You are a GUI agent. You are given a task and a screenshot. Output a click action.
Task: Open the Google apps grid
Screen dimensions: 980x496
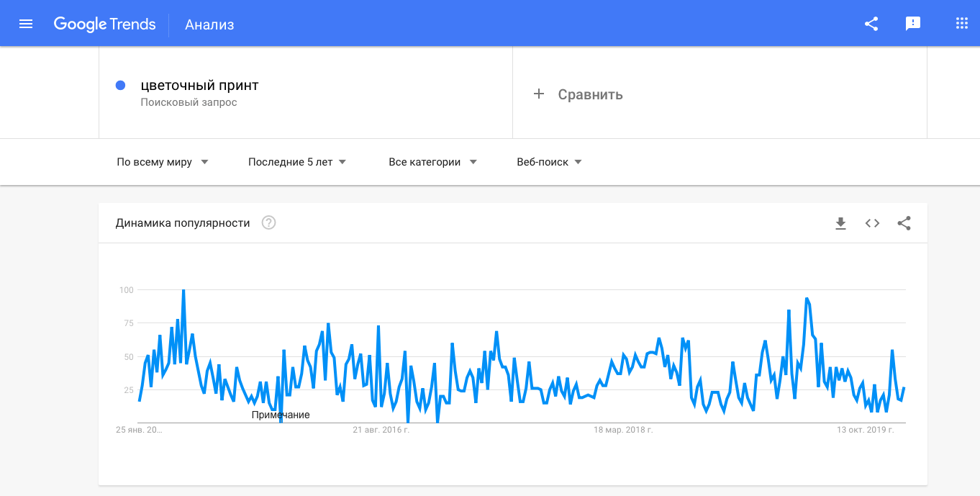click(x=962, y=24)
